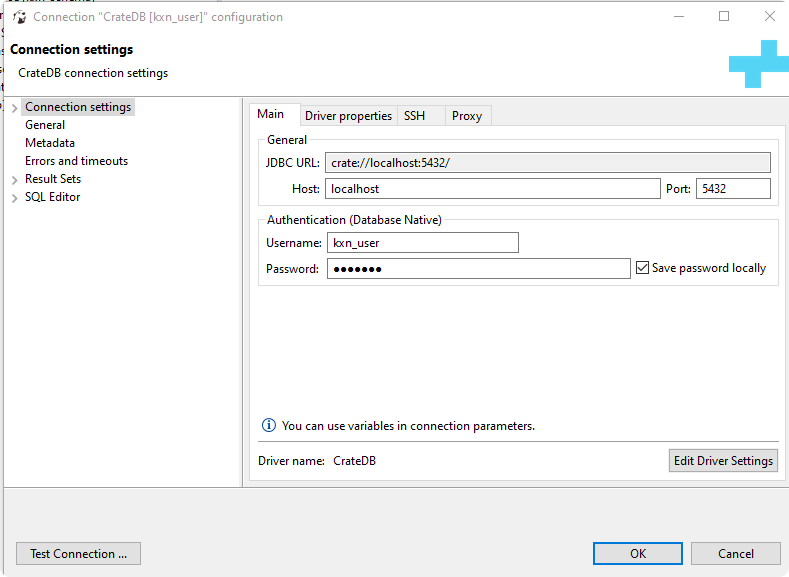Click the info icon beside variables hint
789x577 pixels.
[x=269, y=426]
